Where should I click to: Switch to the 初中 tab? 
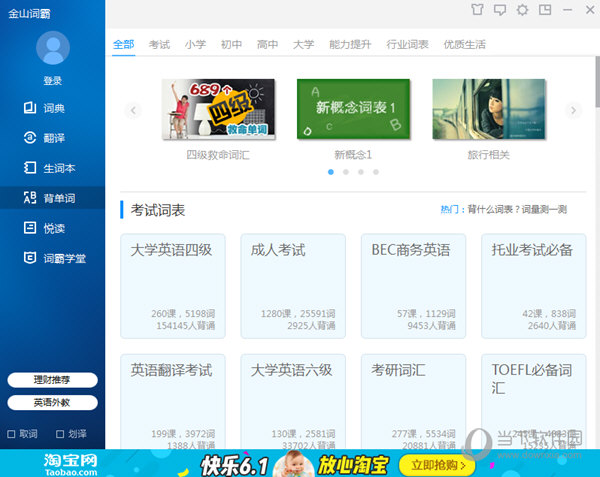[x=231, y=44]
